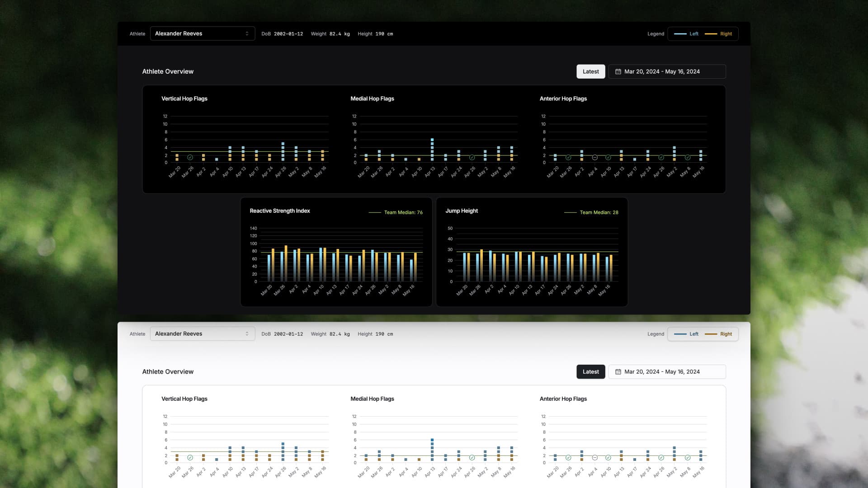Click the Left legend line indicator icon
This screenshot has height=488, width=868.
coord(679,34)
